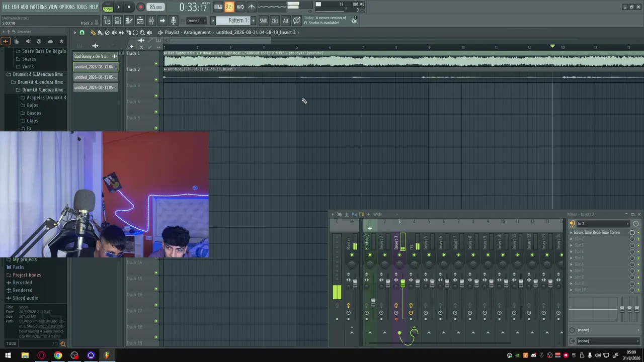Expand the Bajos folder
Image resolution: width=644 pixels, height=362 pixels.
click(32, 106)
